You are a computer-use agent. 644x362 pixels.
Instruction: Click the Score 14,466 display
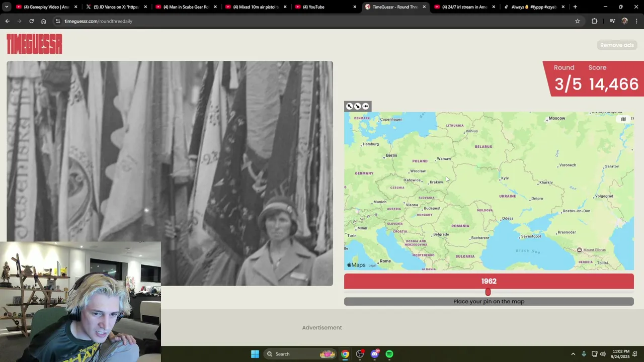coord(613,78)
